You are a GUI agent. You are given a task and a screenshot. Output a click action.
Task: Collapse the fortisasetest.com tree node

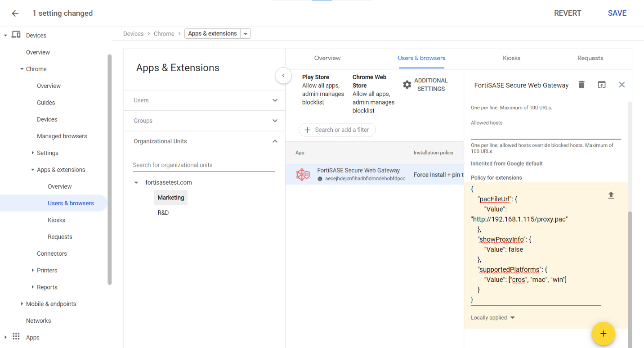tap(136, 182)
